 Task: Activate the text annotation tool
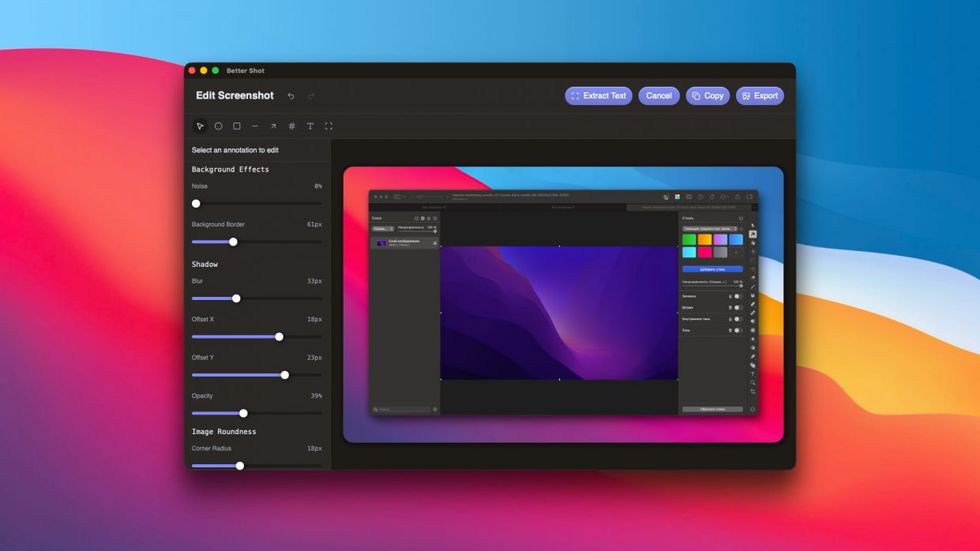point(310,126)
